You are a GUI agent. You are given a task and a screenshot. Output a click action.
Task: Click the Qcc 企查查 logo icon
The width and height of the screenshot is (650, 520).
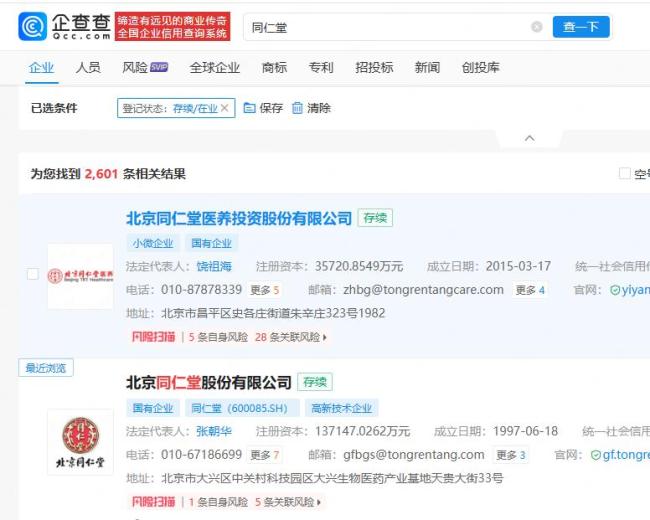click(x=33, y=27)
